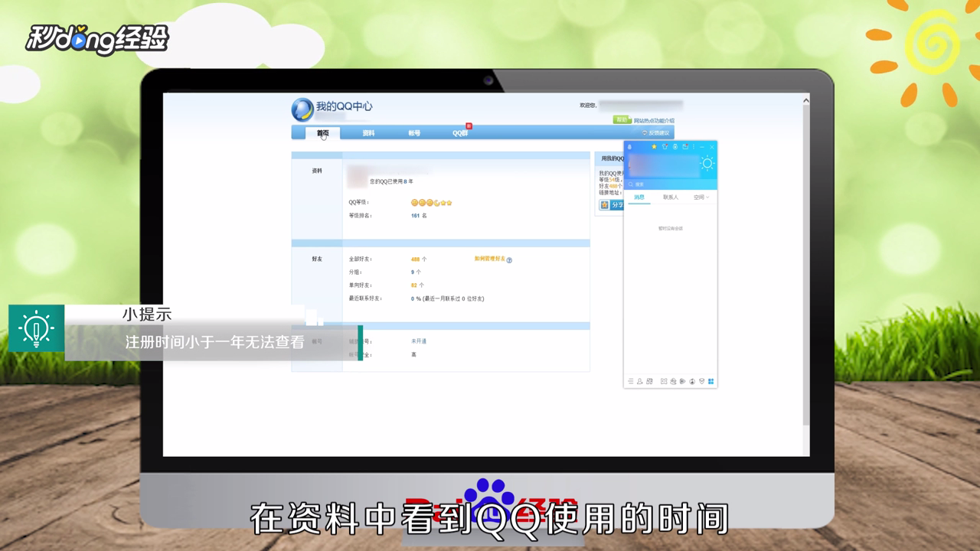Open the QQ browser globe icon at bottom bar
The height and width of the screenshot is (551, 980).
(692, 381)
